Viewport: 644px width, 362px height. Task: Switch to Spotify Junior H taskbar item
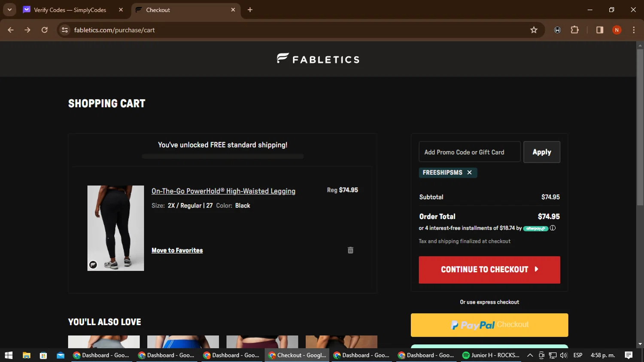pyautogui.click(x=491, y=355)
